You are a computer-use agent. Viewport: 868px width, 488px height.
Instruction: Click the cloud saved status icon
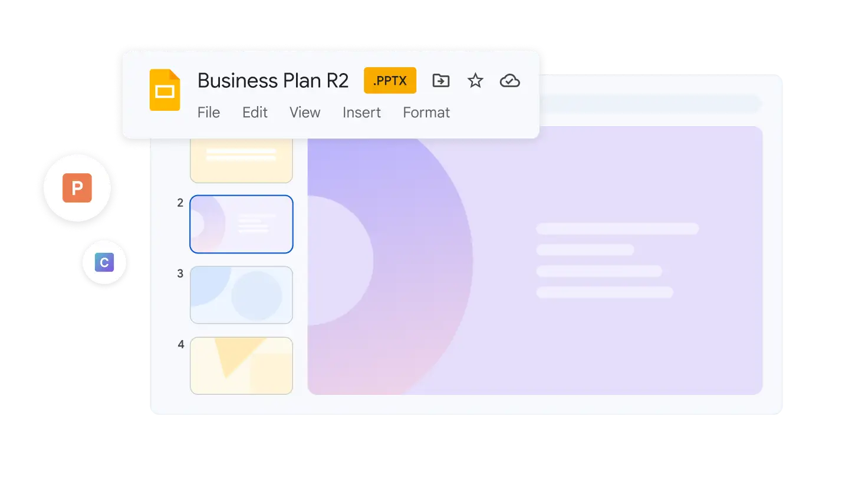(510, 81)
